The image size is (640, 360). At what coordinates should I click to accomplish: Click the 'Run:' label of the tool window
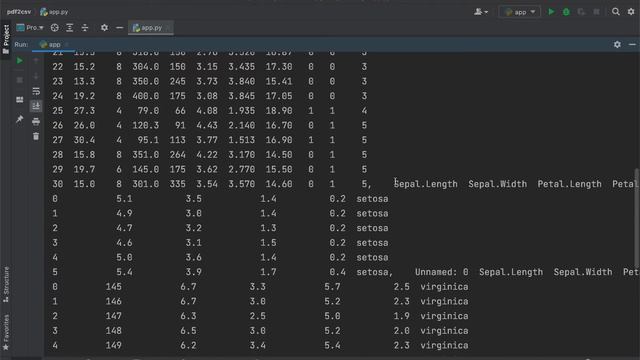[x=21, y=44]
